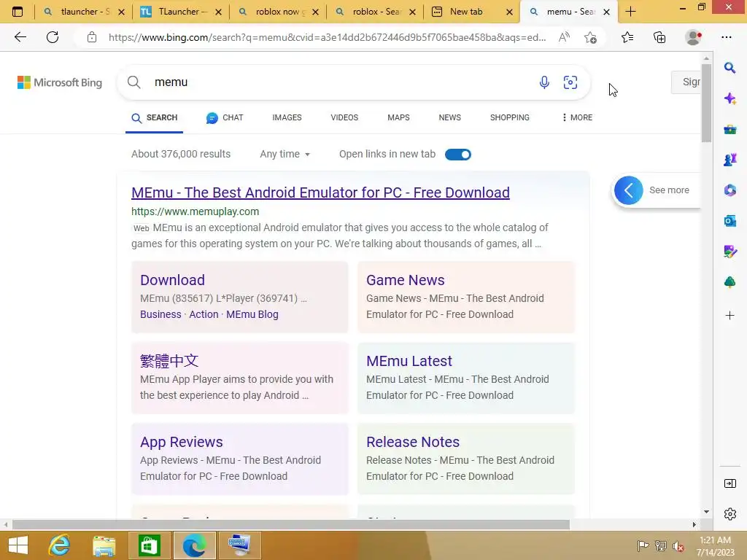The width and height of the screenshot is (747, 560).
Task: Launch Internet Explorer from taskbar
Action: [60, 545]
